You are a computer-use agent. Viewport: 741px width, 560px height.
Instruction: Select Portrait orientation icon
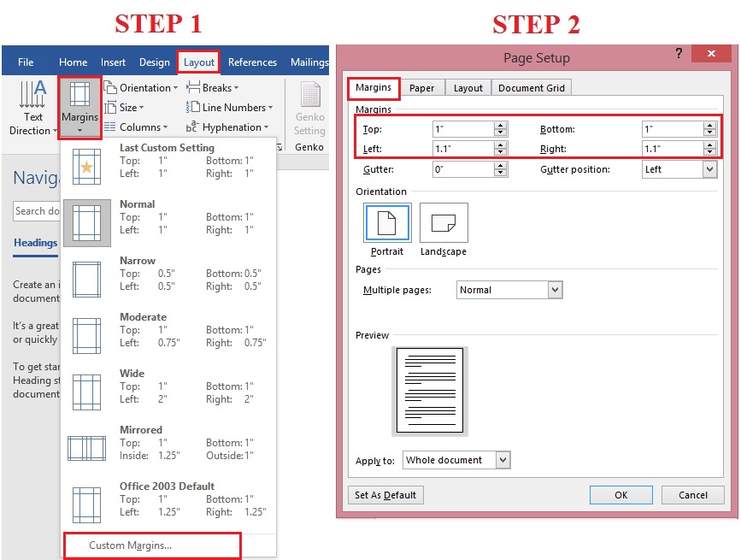[387, 224]
